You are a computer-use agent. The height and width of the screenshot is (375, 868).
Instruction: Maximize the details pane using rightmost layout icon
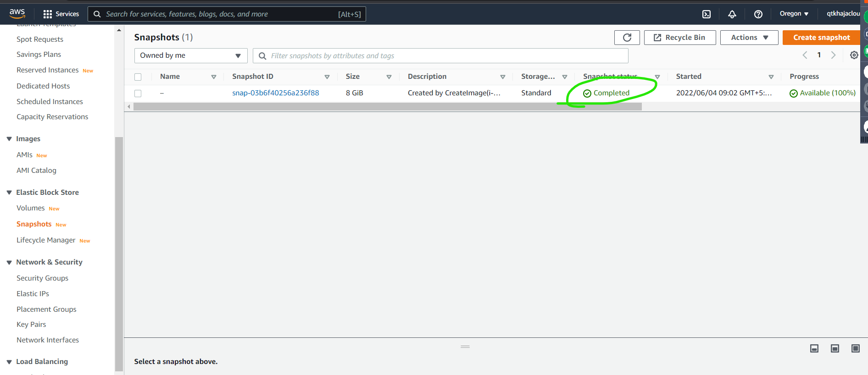(x=855, y=349)
